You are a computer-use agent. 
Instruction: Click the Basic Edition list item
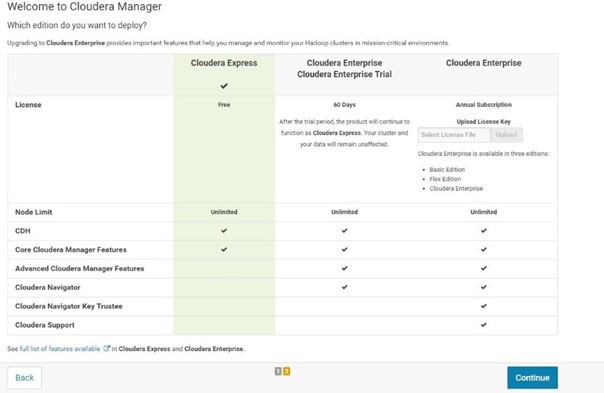point(447,170)
